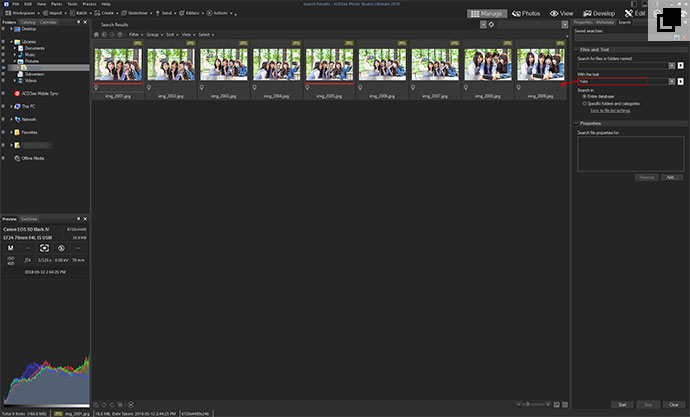This screenshot has height=417, width=690.
Task: Open the Editors dropdown
Action: (191, 13)
